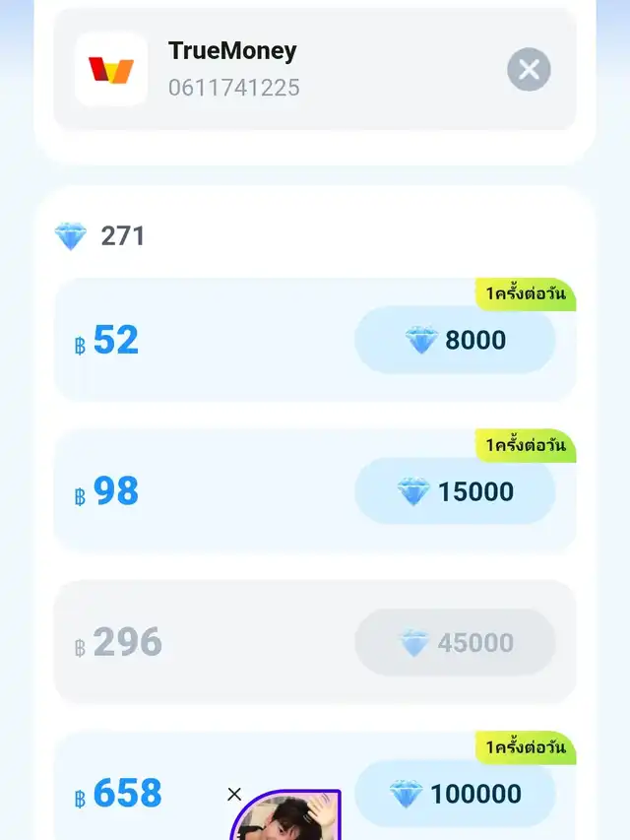Open the floating profile photo thumbnail
This screenshot has height=840, width=630.
click(287, 817)
